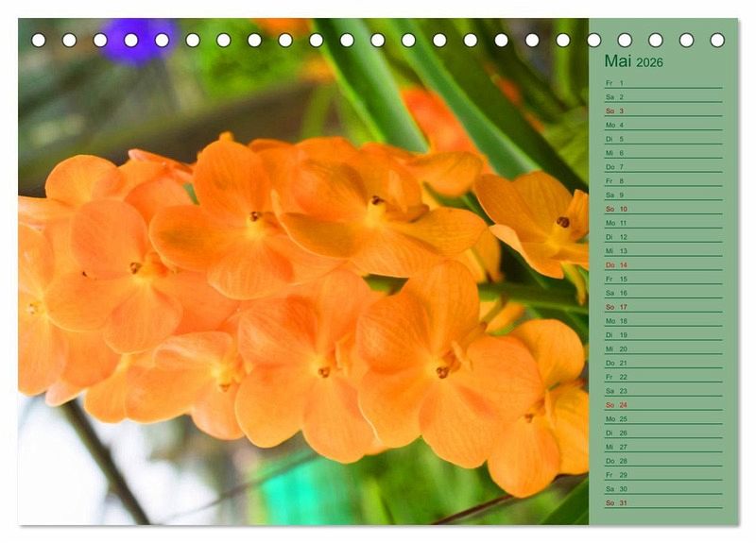Select Sunday 24 in red

coord(661,405)
